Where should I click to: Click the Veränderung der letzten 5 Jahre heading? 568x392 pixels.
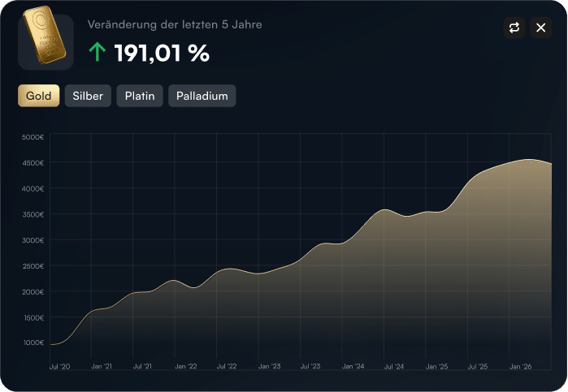[175, 24]
